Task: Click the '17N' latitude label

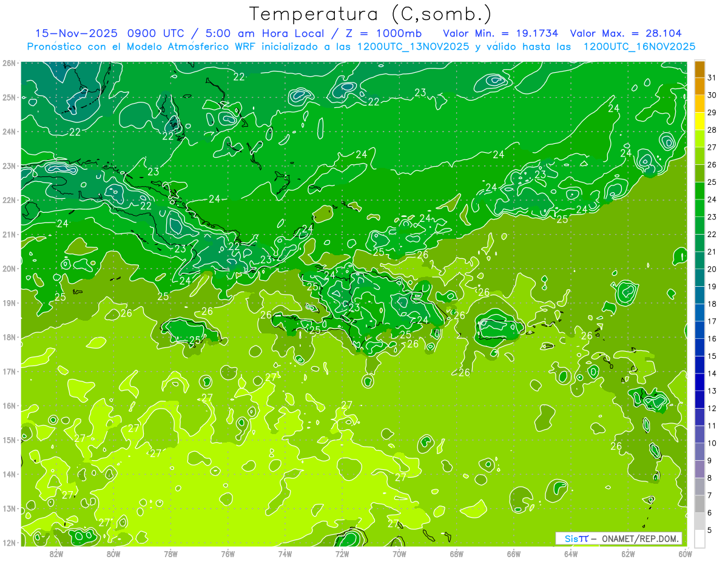Action: click(x=9, y=371)
